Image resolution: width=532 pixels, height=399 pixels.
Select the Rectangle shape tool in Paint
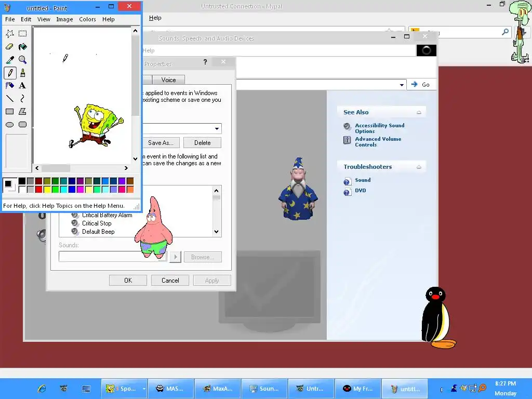pyautogui.click(x=10, y=111)
